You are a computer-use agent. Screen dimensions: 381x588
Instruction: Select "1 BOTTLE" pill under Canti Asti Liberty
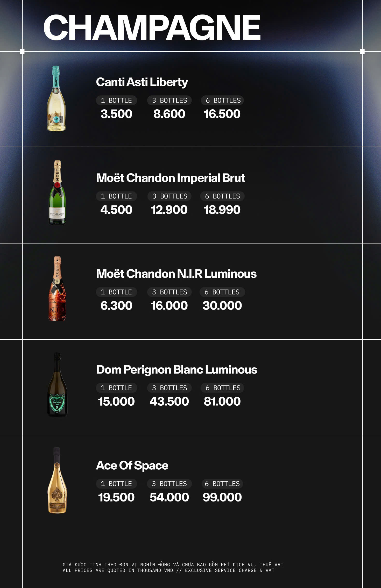pos(116,101)
